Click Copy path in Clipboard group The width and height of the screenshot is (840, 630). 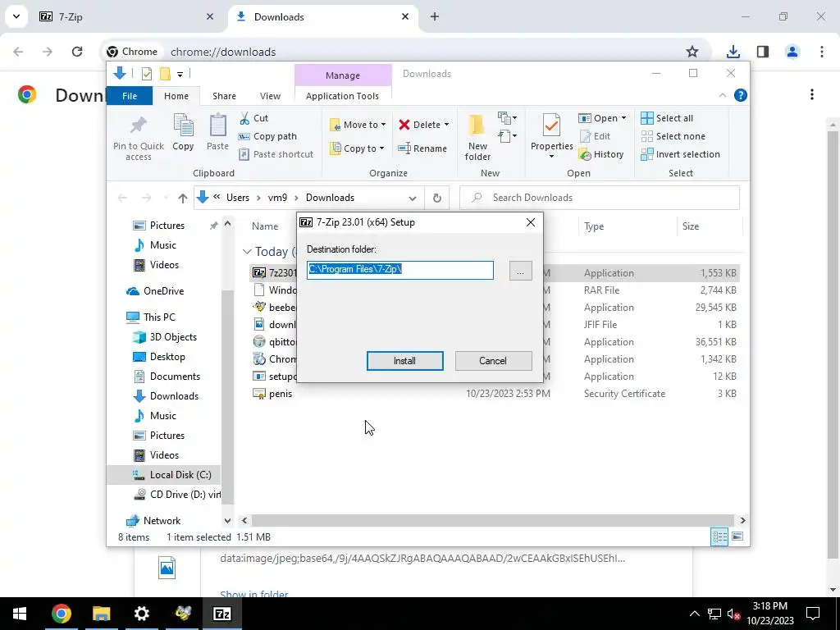click(x=268, y=136)
